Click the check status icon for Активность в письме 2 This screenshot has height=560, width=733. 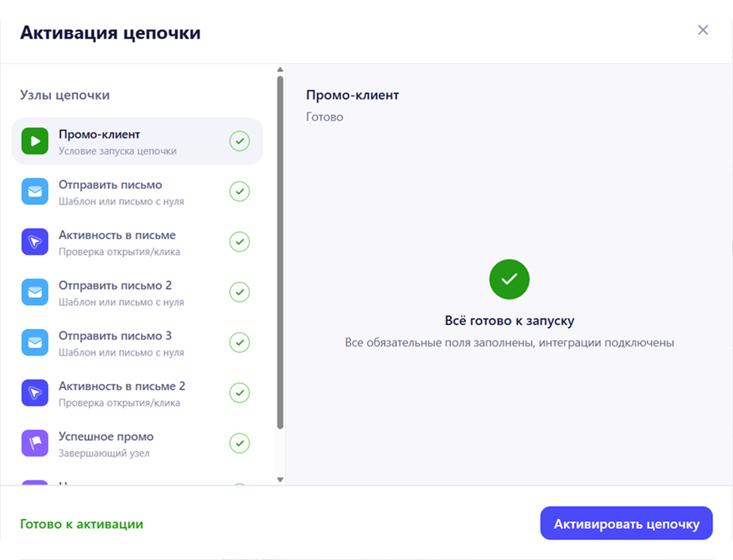(x=240, y=393)
